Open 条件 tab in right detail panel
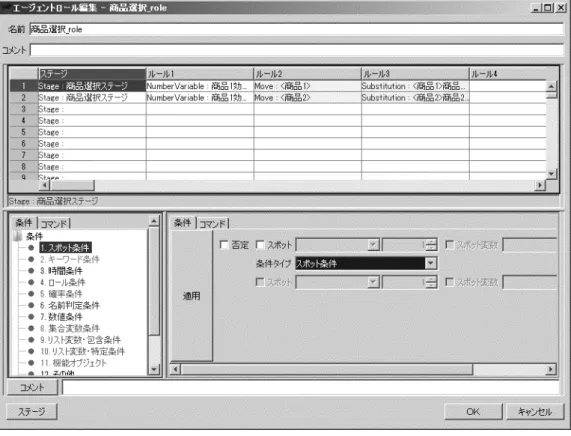Screen dimensions: 571x436 [182, 223]
